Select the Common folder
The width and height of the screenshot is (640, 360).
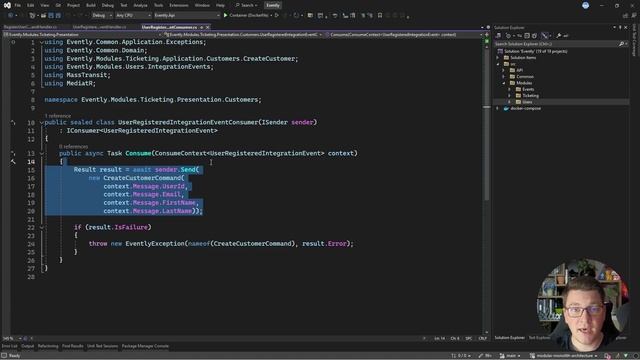click(x=524, y=77)
